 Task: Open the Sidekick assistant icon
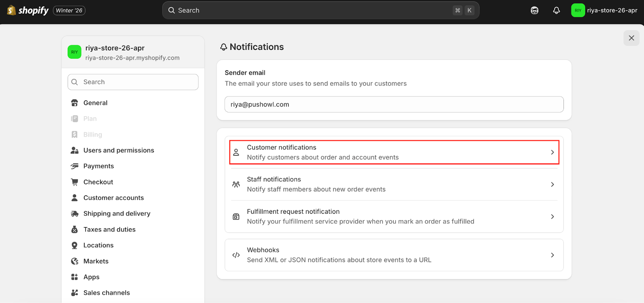[x=535, y=10]
